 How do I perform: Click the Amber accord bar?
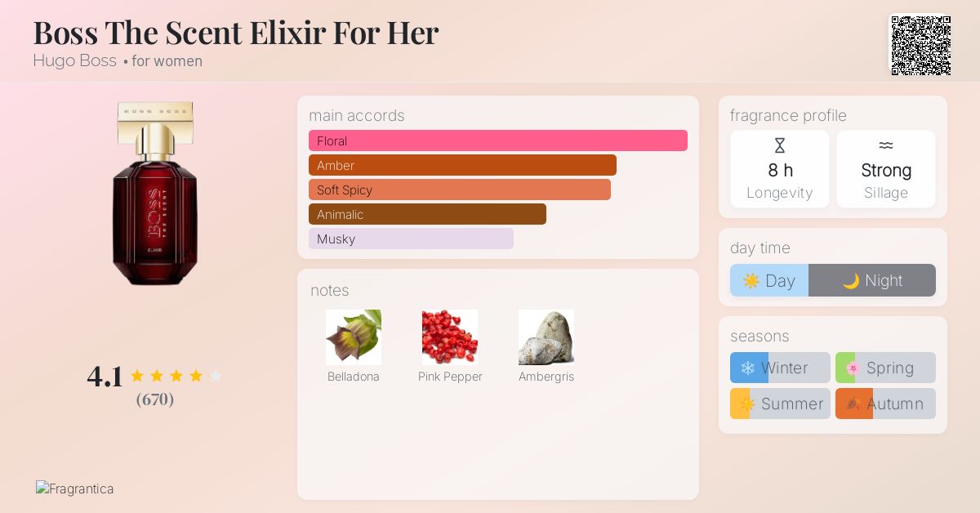coord(462,165)
